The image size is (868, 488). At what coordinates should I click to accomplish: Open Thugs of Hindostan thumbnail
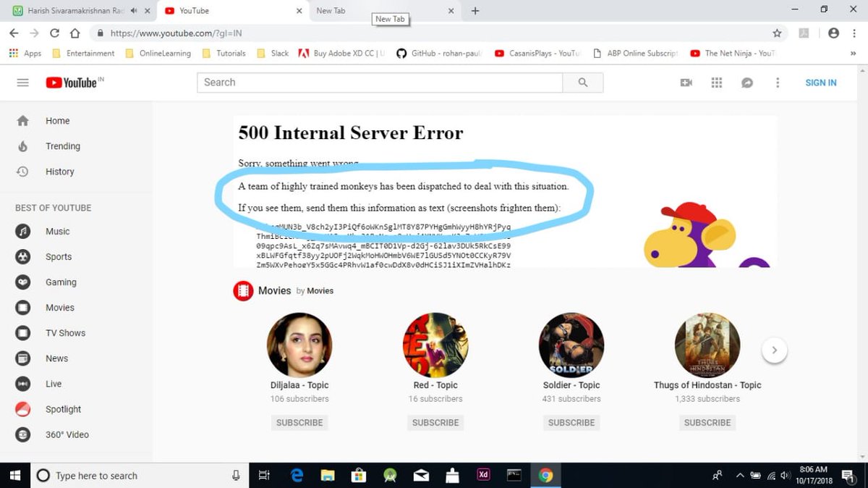pos(707,345)
